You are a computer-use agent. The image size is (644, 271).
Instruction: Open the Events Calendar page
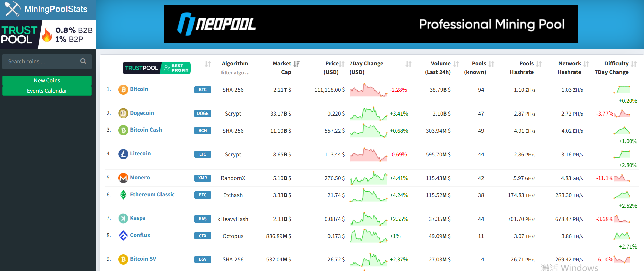(47, 91)
